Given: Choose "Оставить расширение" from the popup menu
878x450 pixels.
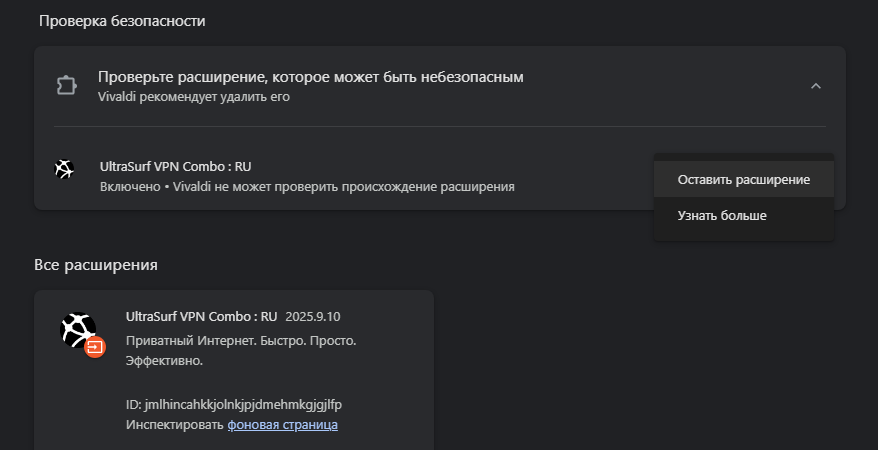Looking at the screenshot, I should [x=744, y=180].
